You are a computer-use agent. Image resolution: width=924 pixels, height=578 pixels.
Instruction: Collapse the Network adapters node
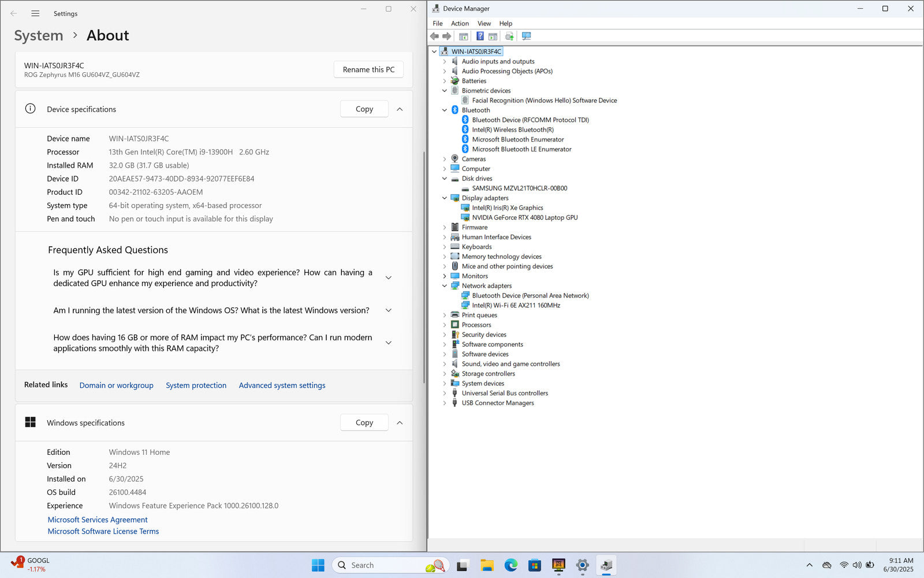click(x=445, y=286)
